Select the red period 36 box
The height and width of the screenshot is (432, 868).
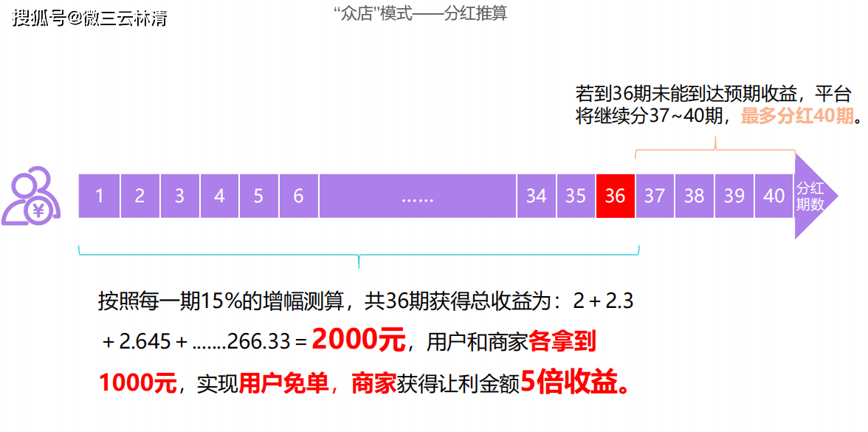(x=615, y=196)
